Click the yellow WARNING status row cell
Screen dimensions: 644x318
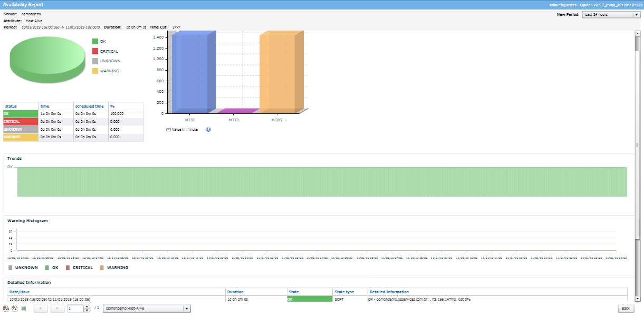21,137
